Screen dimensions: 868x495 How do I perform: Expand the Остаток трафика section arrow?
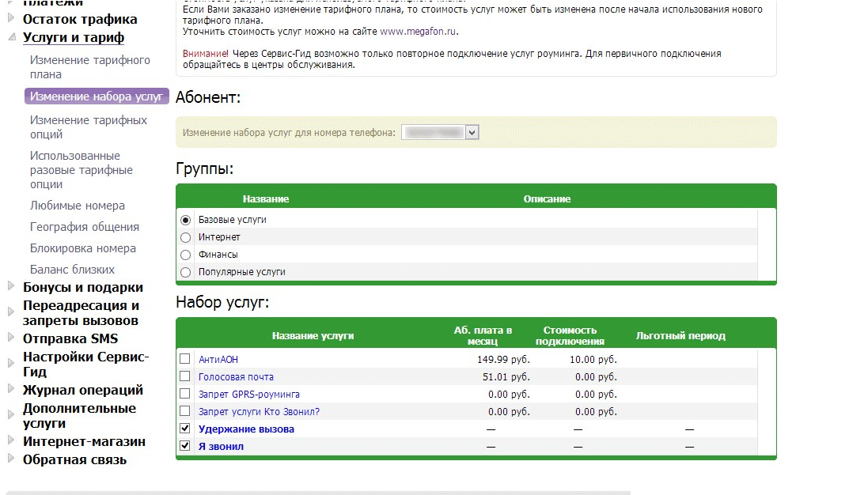[x=11, y=18]
